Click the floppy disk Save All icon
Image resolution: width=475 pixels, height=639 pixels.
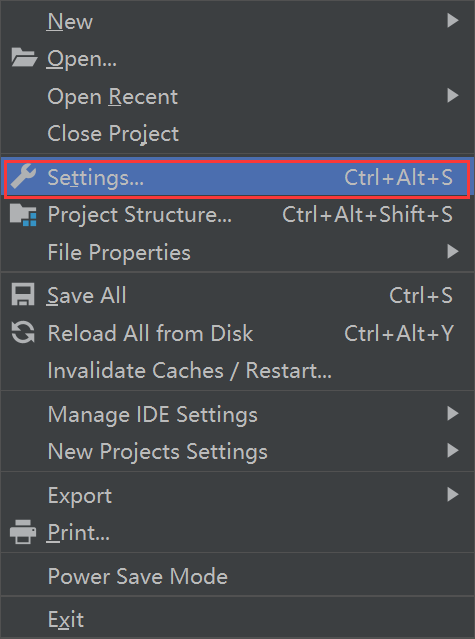pos(23,295)
